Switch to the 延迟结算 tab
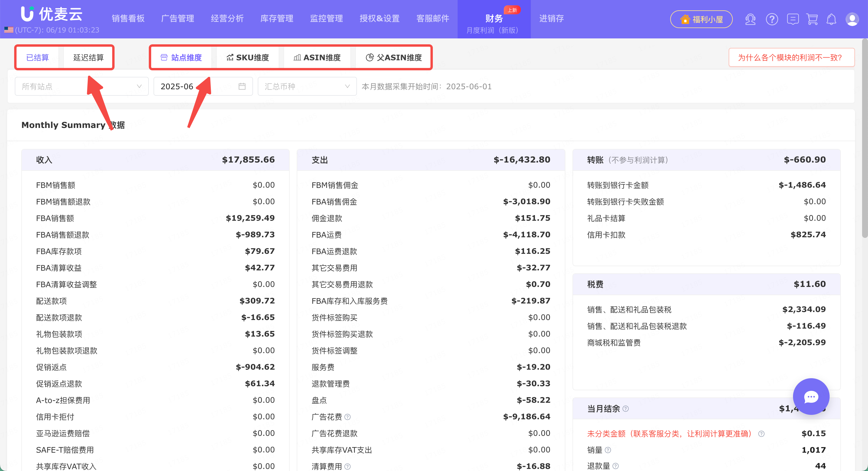Image resolution: width=868 pixels, height=471 pixels. [88, 58]
